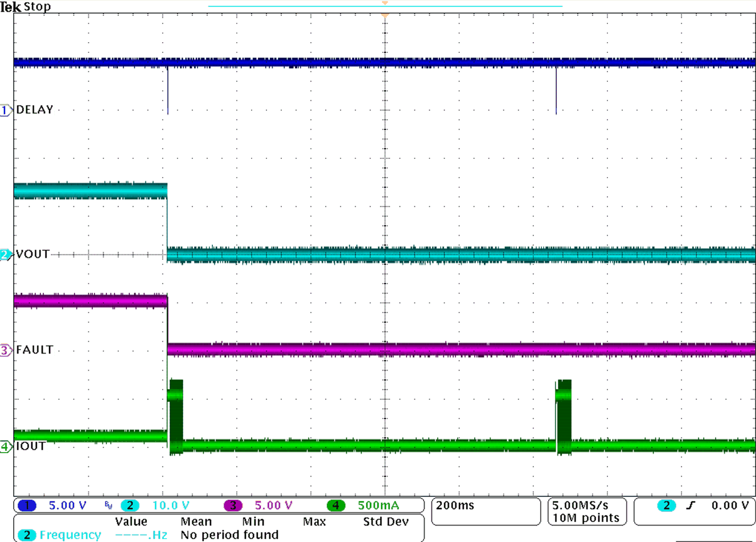Open the 5.00MS/s sample rate readout

580,506
